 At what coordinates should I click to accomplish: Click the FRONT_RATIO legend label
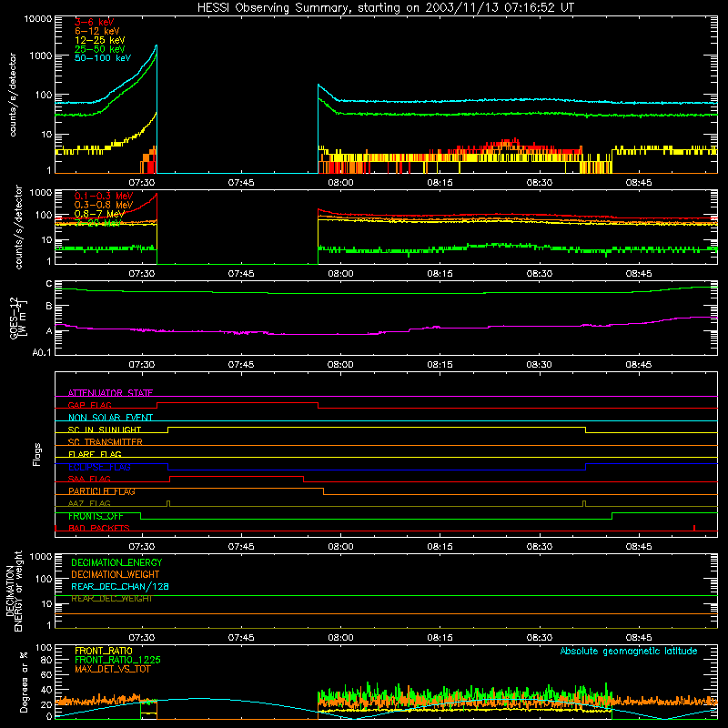coord(104,651)
